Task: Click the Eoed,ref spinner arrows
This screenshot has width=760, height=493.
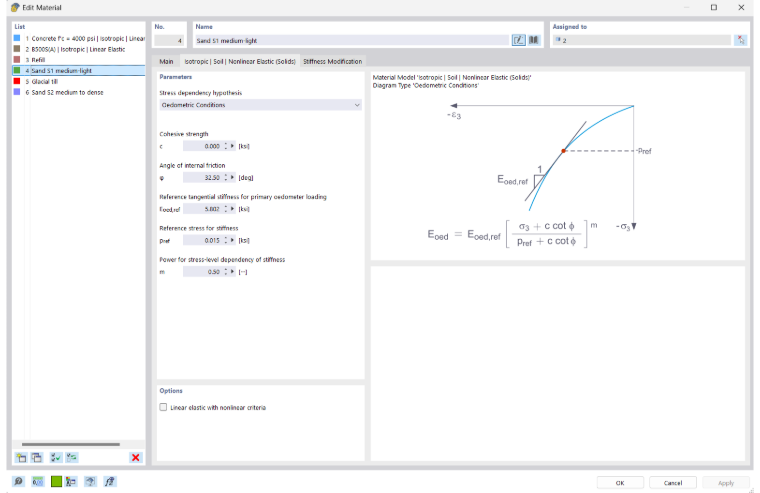Action: click(225, 209)
